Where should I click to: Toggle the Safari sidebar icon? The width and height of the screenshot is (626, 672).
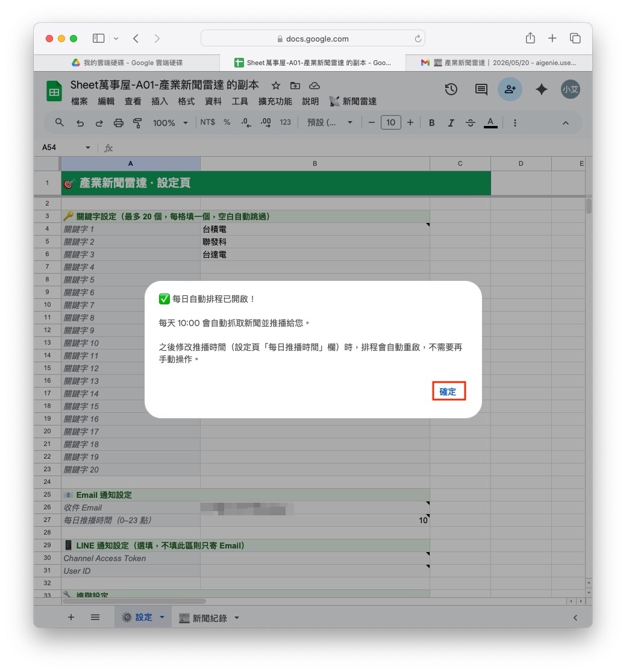(99, 39)
